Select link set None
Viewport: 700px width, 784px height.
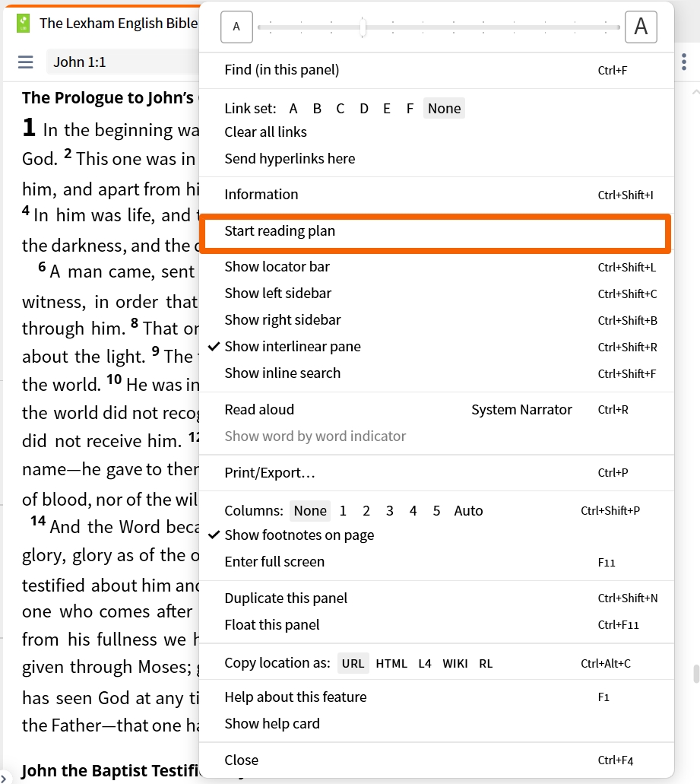click(444, 109)
